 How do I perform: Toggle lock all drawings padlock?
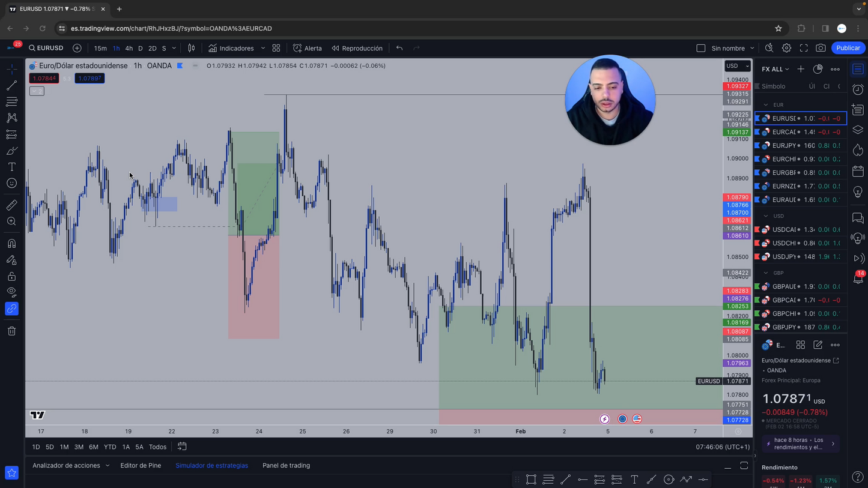pyautogui.click(x=11, y=276)
